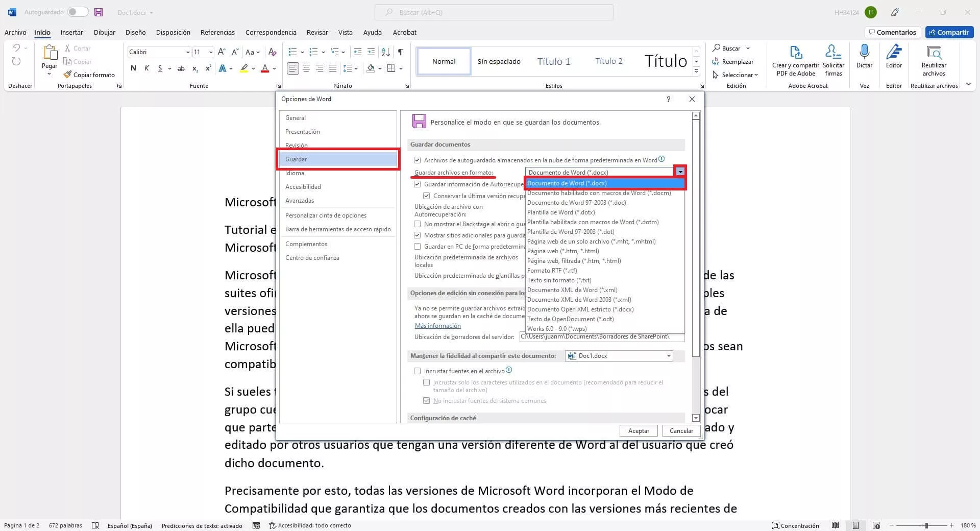Open Solicitar firmas signature icon

[833, 52]
